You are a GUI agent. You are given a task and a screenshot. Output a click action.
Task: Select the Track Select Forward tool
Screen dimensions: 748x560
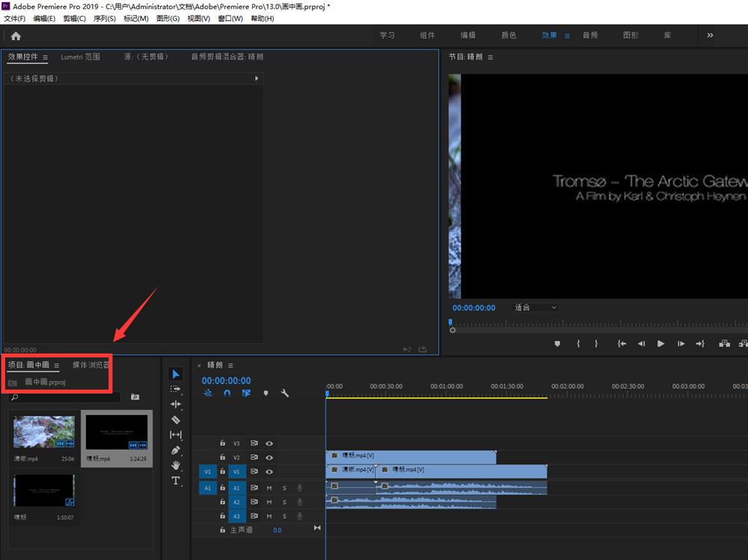pyautogui.click(x=176, y=390)
